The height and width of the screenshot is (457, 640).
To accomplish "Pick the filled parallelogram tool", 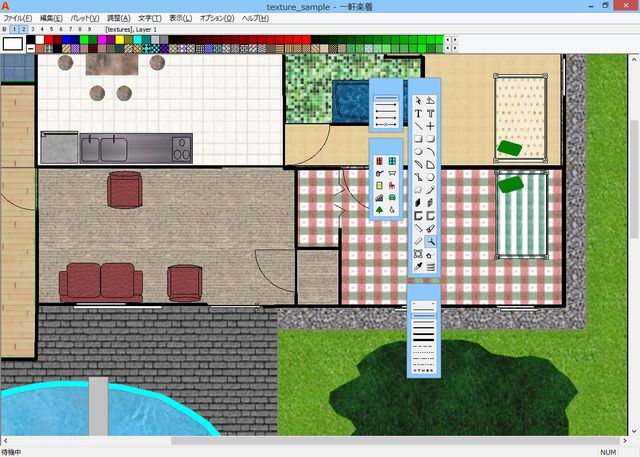I will (418, 203).
